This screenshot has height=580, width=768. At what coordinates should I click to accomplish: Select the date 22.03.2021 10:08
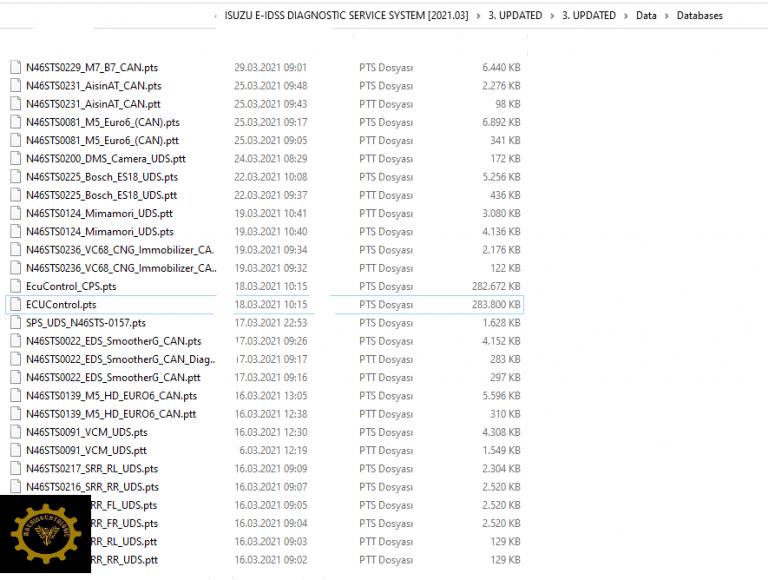point(271,177)
